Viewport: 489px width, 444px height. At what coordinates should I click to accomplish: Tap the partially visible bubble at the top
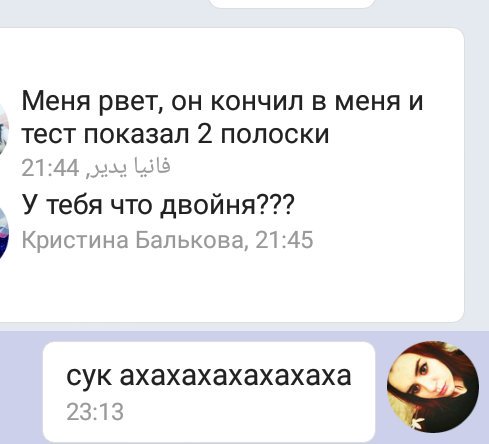pos(293,3)
